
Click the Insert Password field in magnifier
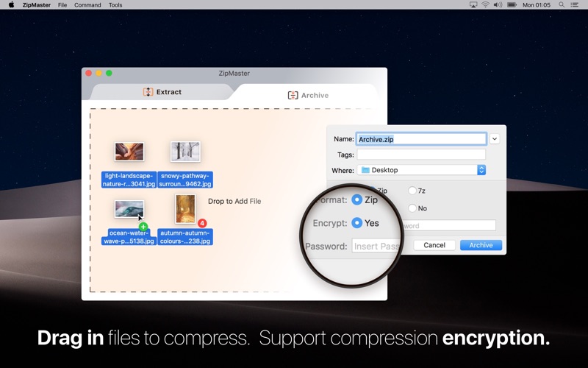(376, 247)
